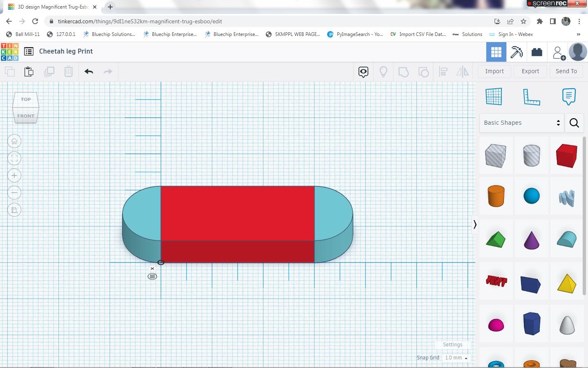Image resolution: width=588 pixels, height=368 pixels.
Task: Pick the orange Cylinder shape
Action: 496,196
